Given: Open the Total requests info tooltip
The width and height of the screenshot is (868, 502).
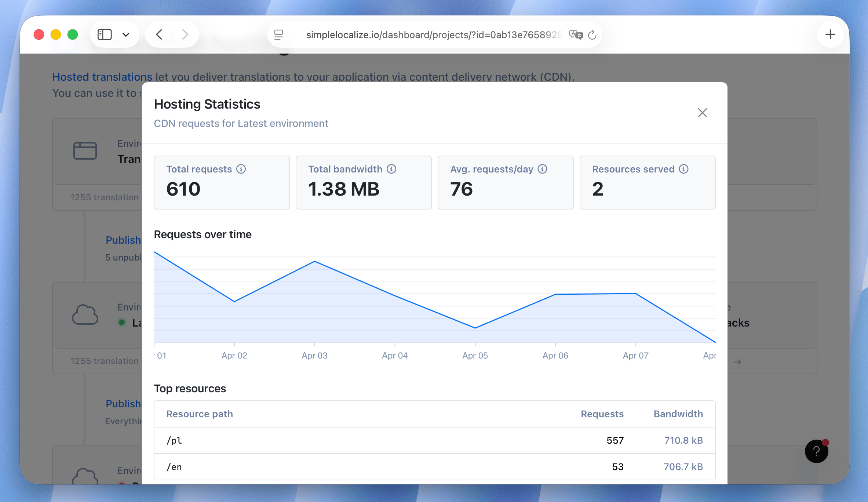Looking at the screenshot, I should (241, 169).
